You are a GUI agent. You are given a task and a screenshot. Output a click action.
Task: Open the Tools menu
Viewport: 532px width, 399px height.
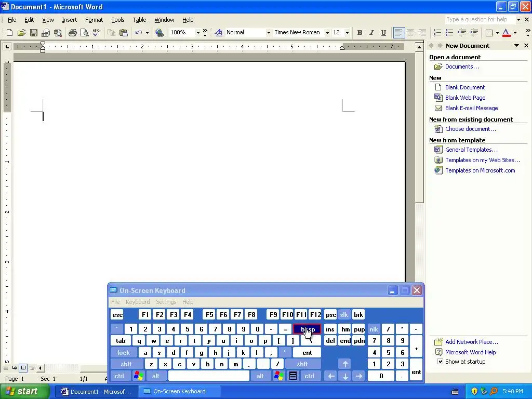tap(118, 20)
